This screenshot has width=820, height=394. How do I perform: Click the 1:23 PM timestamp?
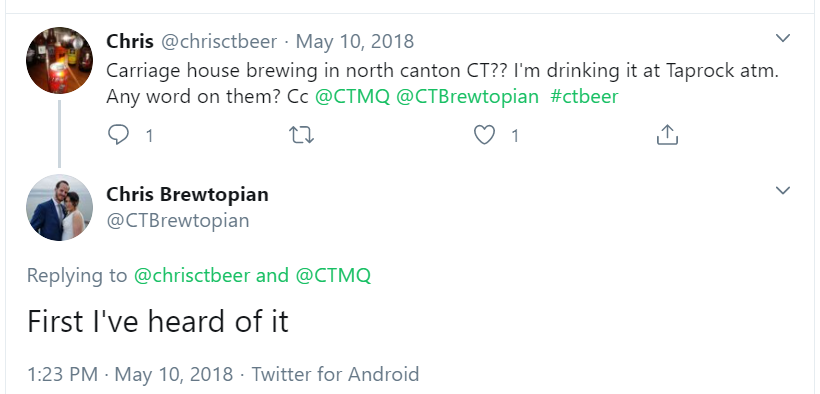click(x=62, y=374)
